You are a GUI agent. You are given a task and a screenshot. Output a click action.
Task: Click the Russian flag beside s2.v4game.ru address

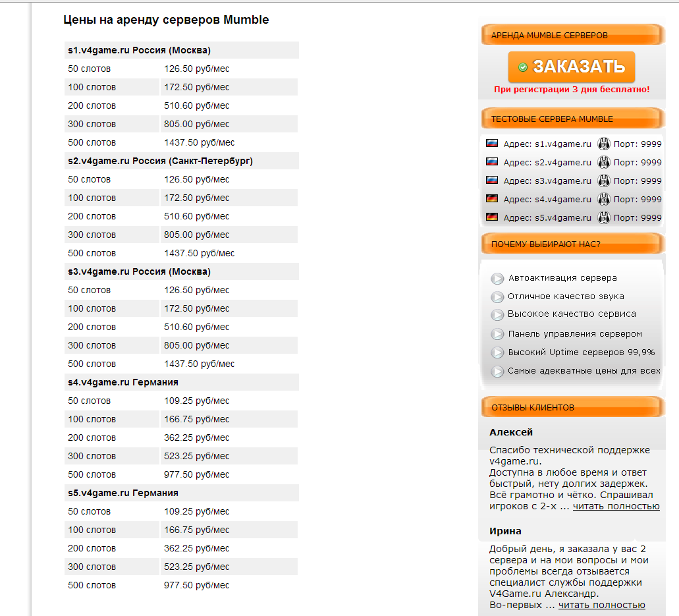tap(491, 161)
